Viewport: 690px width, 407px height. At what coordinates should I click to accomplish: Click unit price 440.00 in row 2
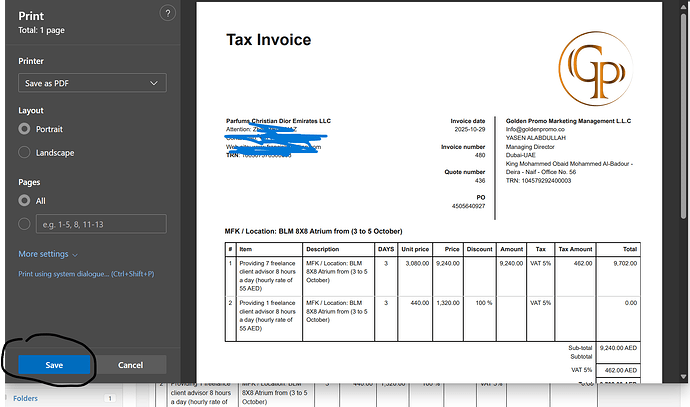[x=420, y=303]
